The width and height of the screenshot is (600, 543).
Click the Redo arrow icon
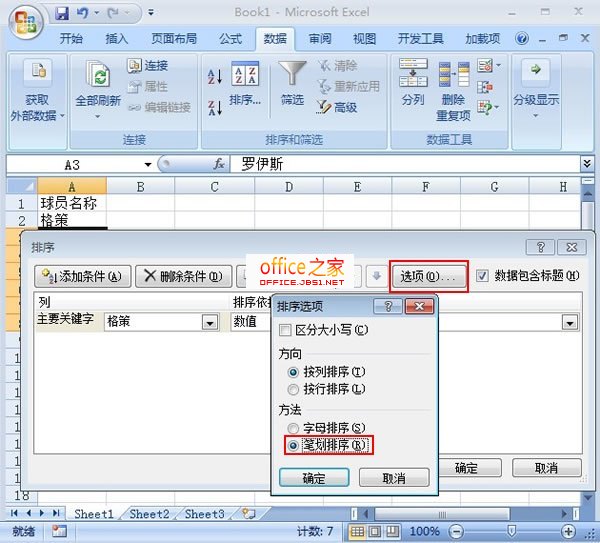click(113, 13)
